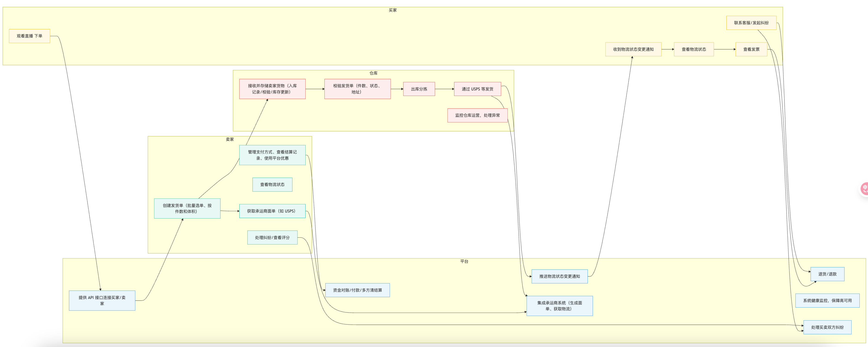Viewport: 868px width, 347px height.
Task: Select the 资金对账/付款/多方清结算 node
Action: tap(357, 290)
